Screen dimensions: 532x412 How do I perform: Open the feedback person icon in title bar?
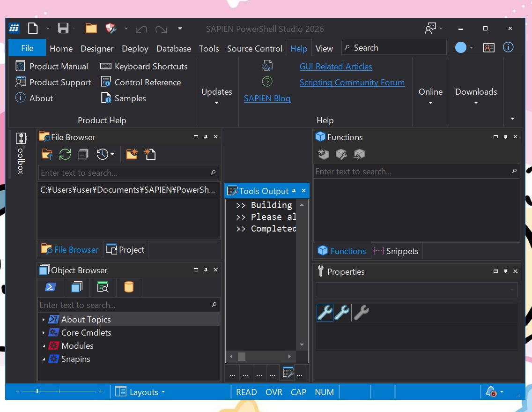pyautogui.click(x=430, y=28)
